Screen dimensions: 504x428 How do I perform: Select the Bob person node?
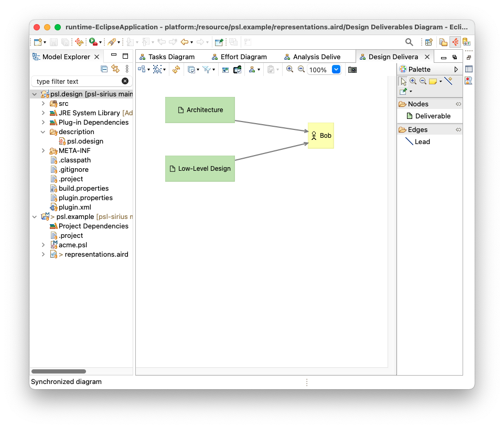click(x=320, y=136)
